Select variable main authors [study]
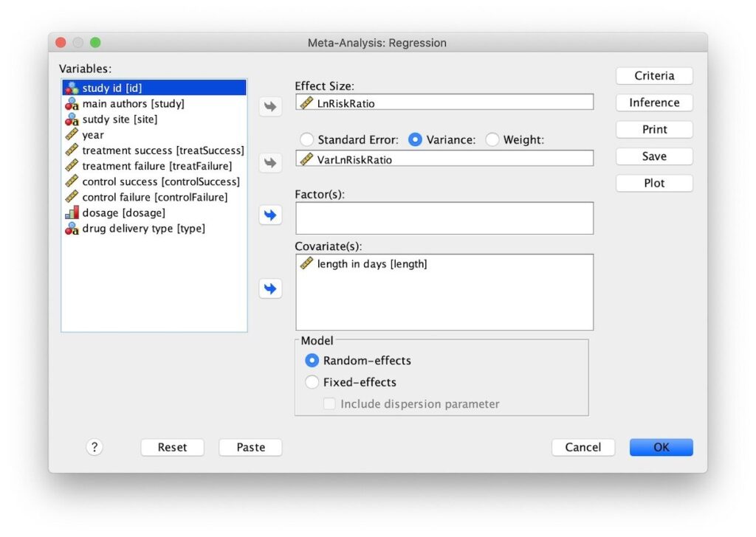This screenshot has height=537, width=756. tap(154, 103)
